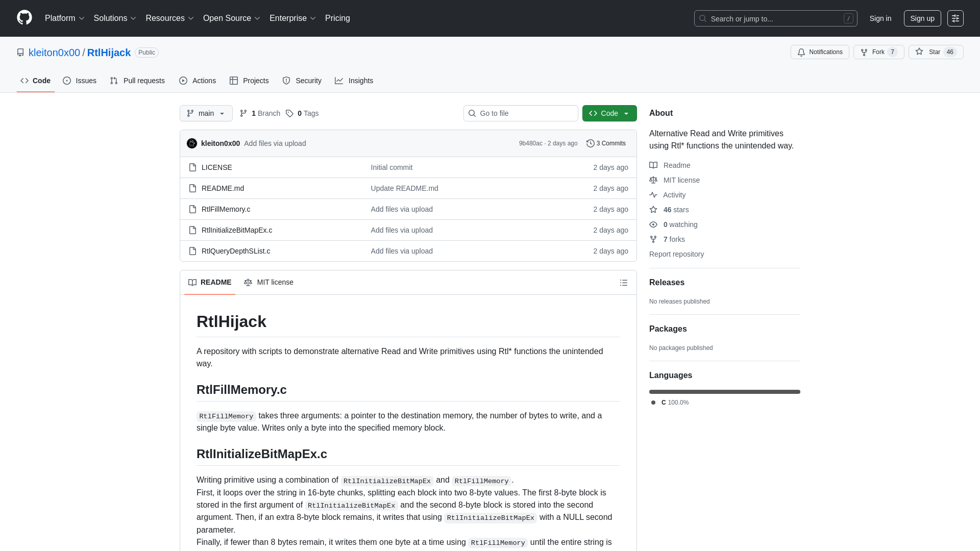Open the GitHub home logo
The width and height of the screenshot is (980, 551).
pos(24,18)
